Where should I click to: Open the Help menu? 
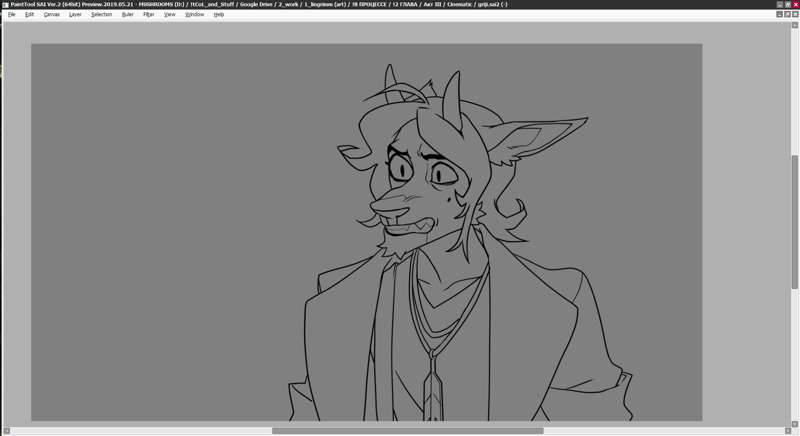point(219,14)
